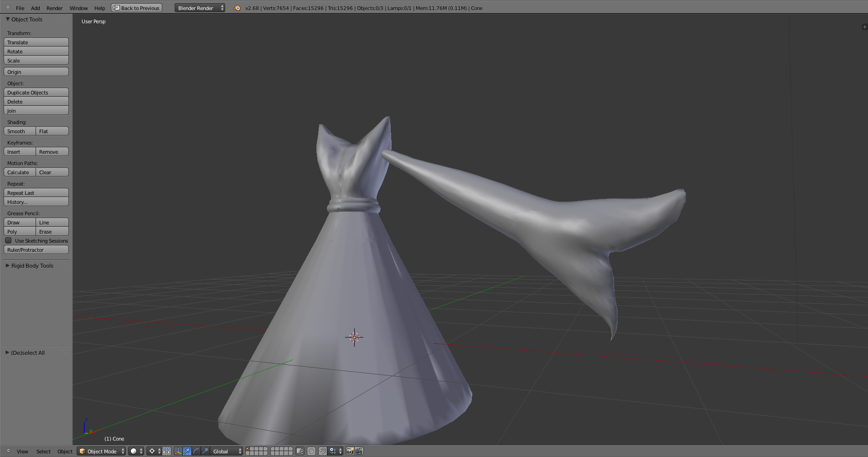Open pivot point dropdown arrows

[x=159, y=451]
